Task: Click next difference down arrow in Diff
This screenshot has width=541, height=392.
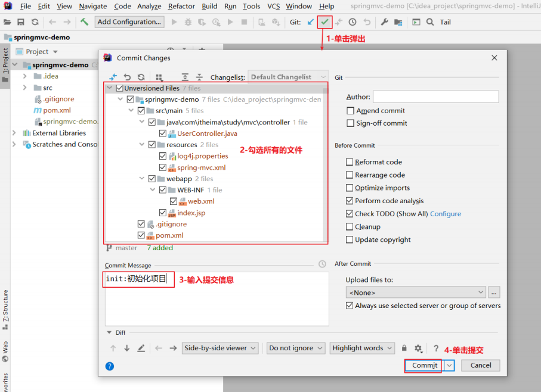Action: pos(127,349)
